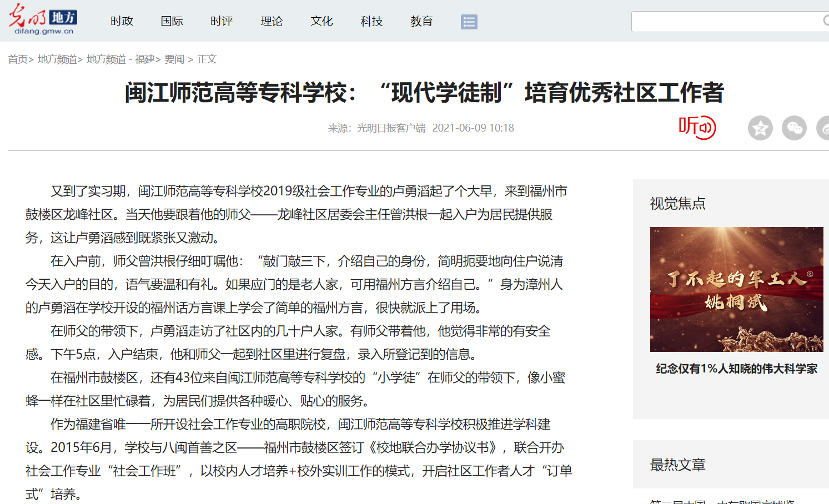This screenshot has height=504, width=829.
Task: Open the 了不起的军工人 姚桐斌 image
Action: [x=736, y=289]
